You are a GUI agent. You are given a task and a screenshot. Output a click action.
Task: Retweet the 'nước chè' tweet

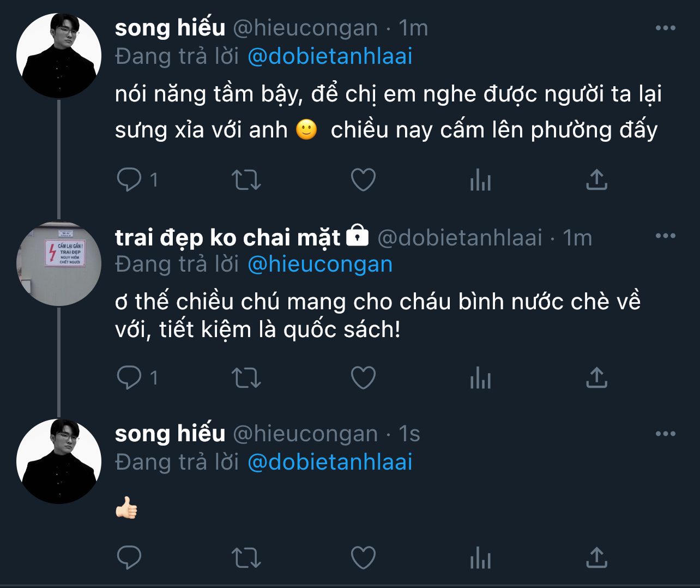coord(246,377)
